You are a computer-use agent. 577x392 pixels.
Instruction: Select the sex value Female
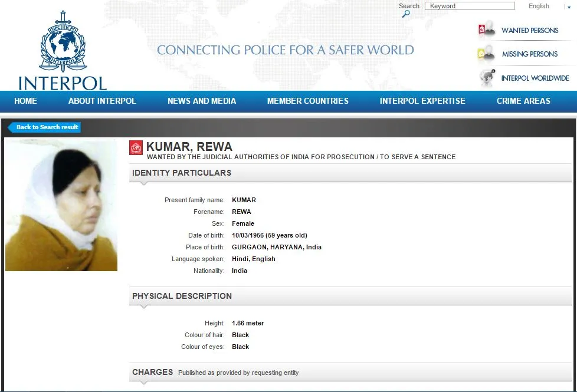243,223
